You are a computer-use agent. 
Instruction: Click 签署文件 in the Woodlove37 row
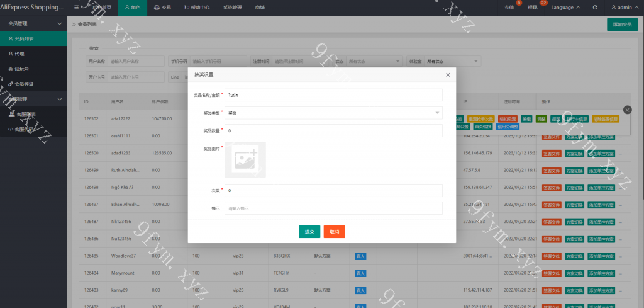pos(551,256)
